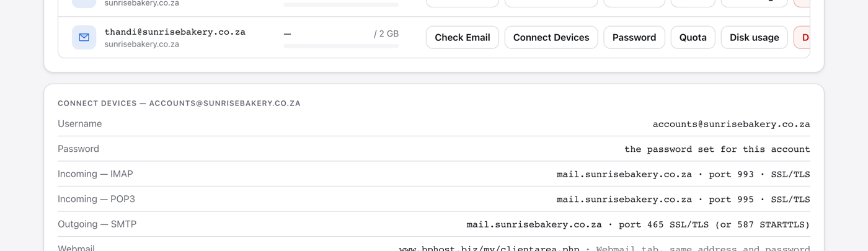Select 'the password set for this account' text
868x251 pixels.
click(x=717, y=149)
